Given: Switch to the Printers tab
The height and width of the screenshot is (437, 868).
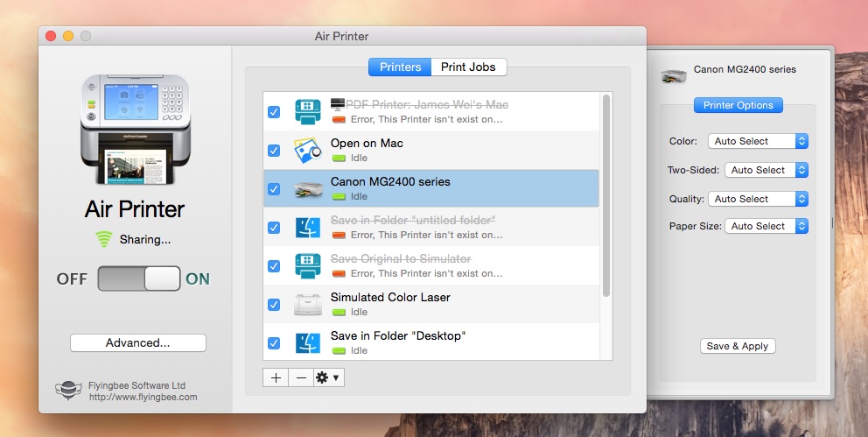Looking at the screenshot, I should pyautogui.click(x=400, y=67).
